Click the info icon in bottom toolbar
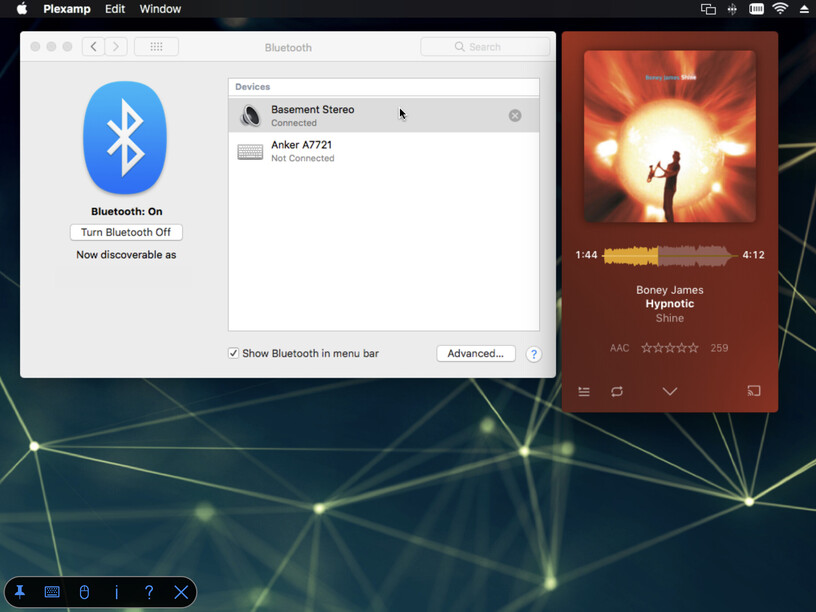816x612 pixels. point(117,592)
